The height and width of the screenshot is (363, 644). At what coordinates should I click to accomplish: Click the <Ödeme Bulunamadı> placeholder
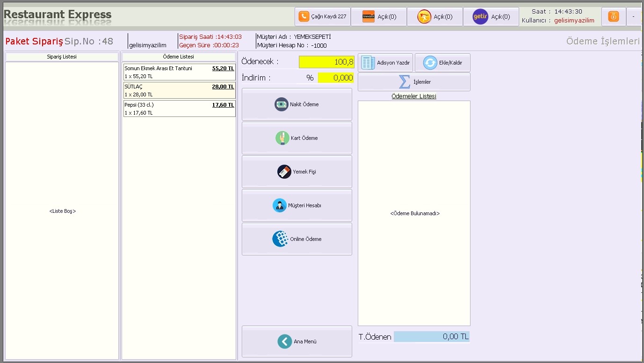[x=415, y=213]
